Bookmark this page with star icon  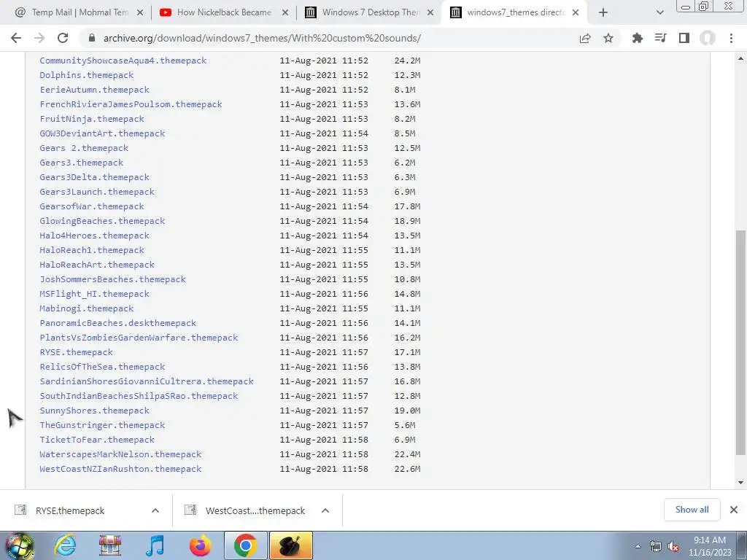(608, 38)
